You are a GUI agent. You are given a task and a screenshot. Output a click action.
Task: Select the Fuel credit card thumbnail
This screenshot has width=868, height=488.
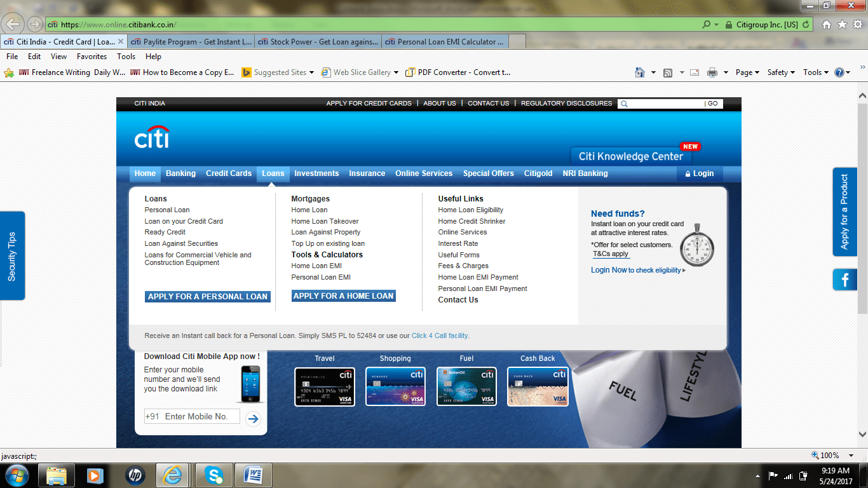(467, 387)
